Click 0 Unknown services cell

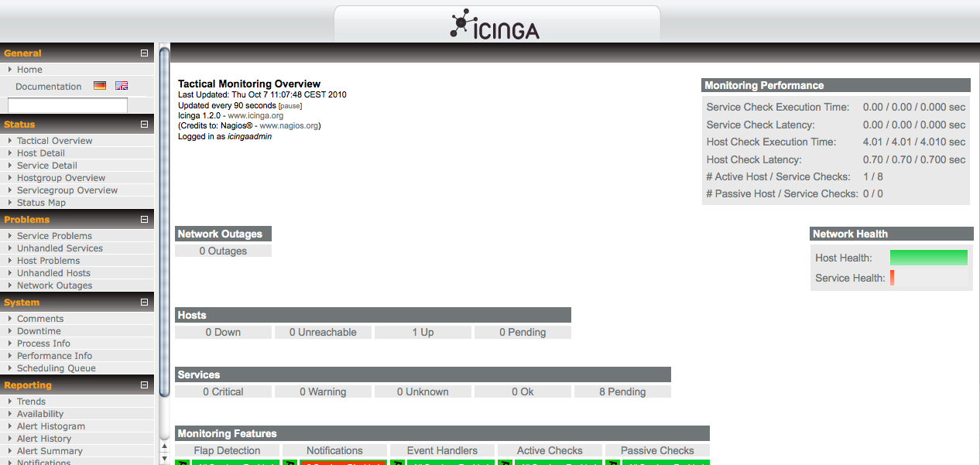pos(423,392)
